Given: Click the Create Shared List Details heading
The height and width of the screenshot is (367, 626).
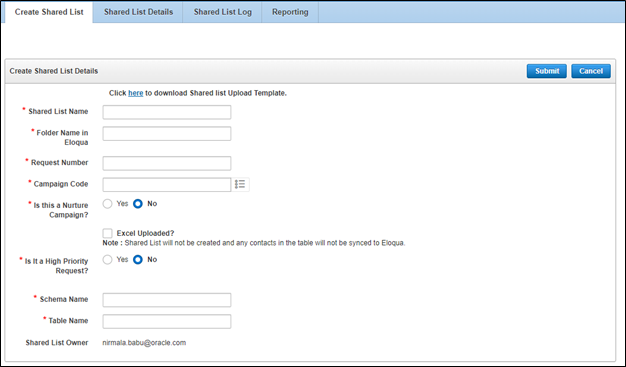Looking at the screenshot, I should click(x=54, y=71).
